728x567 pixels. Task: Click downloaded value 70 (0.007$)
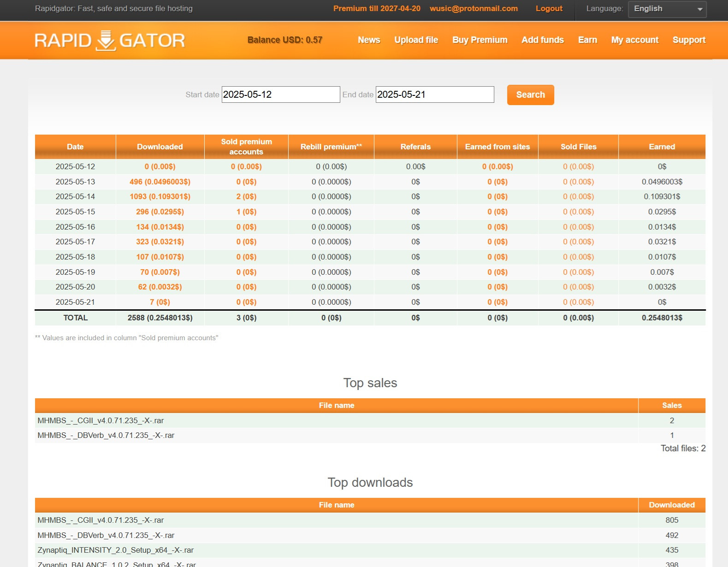[160, 272]
